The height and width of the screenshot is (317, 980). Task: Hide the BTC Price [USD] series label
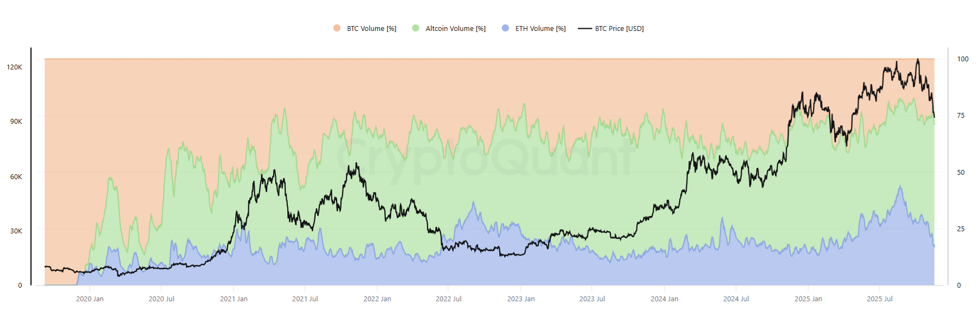[x=619, y=29]
